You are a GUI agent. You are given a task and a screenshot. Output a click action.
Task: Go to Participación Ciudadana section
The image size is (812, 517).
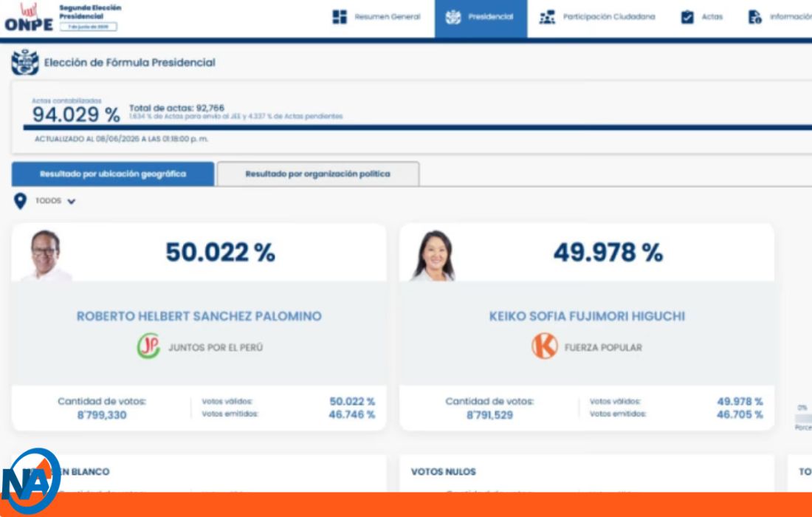tap(598, 17)
